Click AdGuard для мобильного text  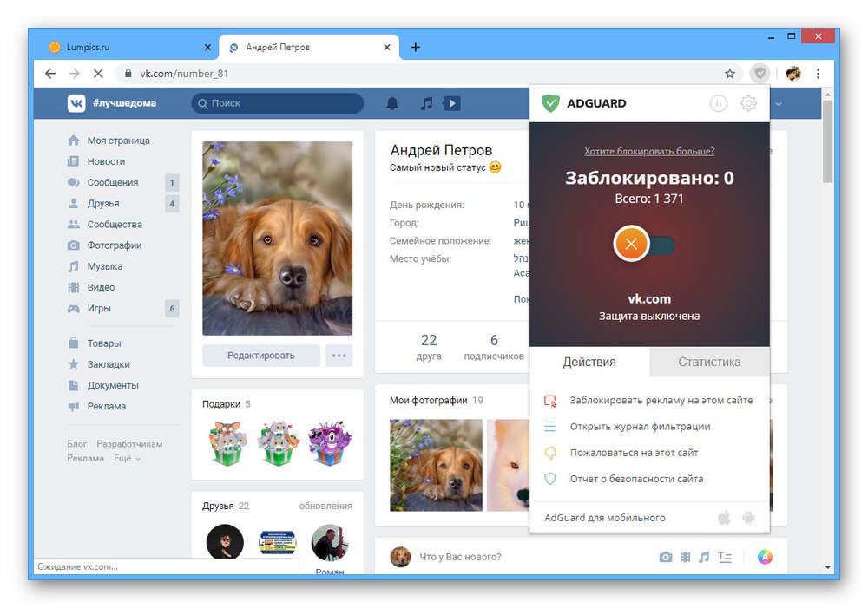click(x=604, y=518)
